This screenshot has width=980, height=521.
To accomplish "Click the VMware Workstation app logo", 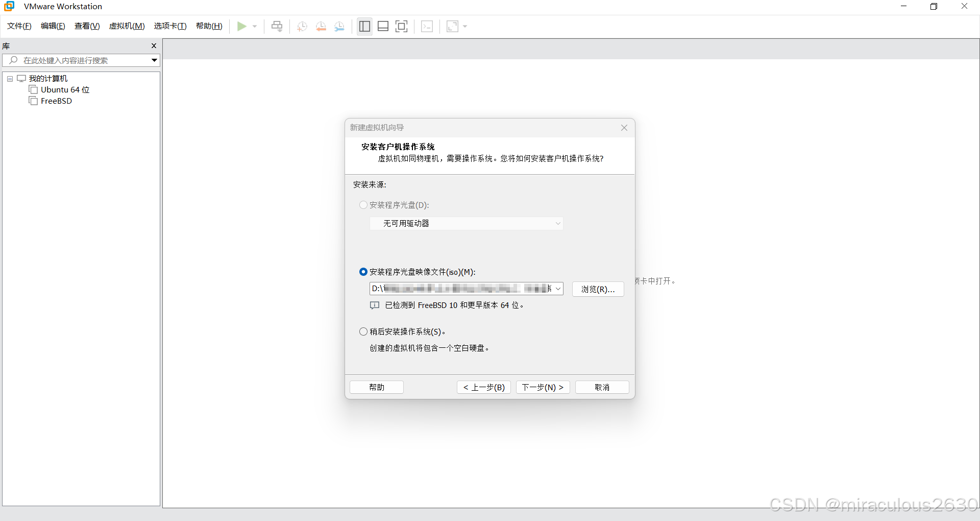I will coord(9,6).
